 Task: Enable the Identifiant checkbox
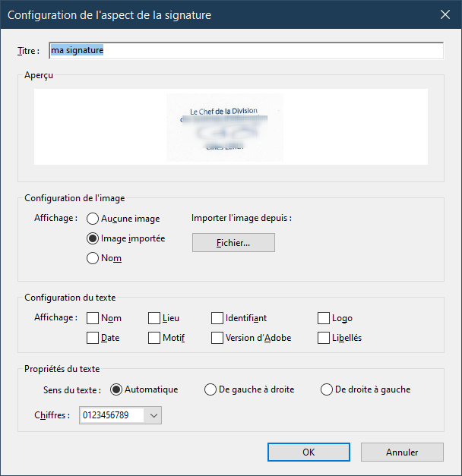pos(217,318)
